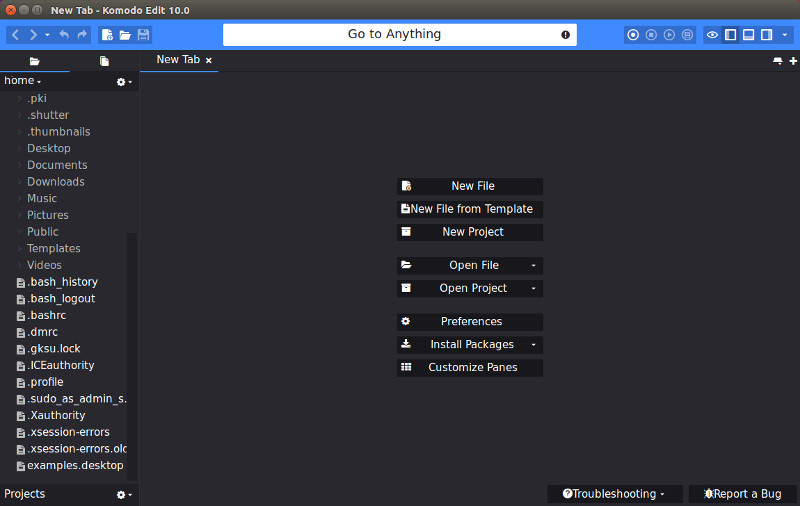Viewport: 800px width, 506px height.
Task: Expand the .thumbnails folder
Action: click(x=19, y=132)
